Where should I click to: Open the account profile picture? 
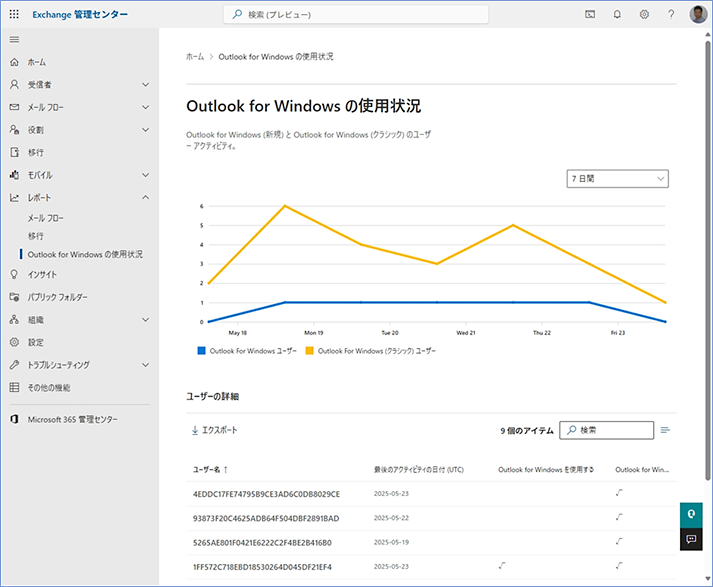point(698,15)
